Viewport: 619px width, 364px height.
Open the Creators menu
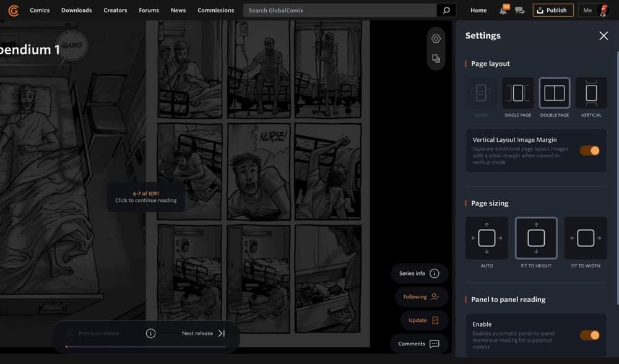click(115, 11)
